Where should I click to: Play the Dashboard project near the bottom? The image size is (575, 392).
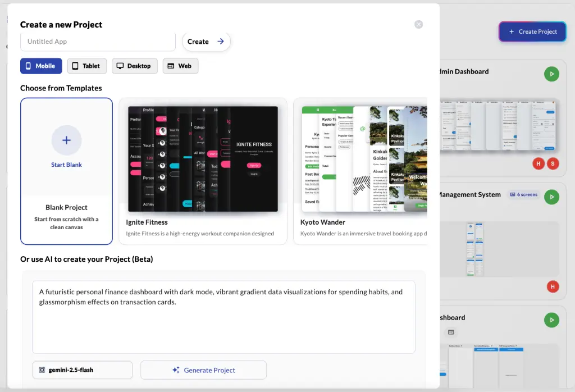(x=551, y=320)
